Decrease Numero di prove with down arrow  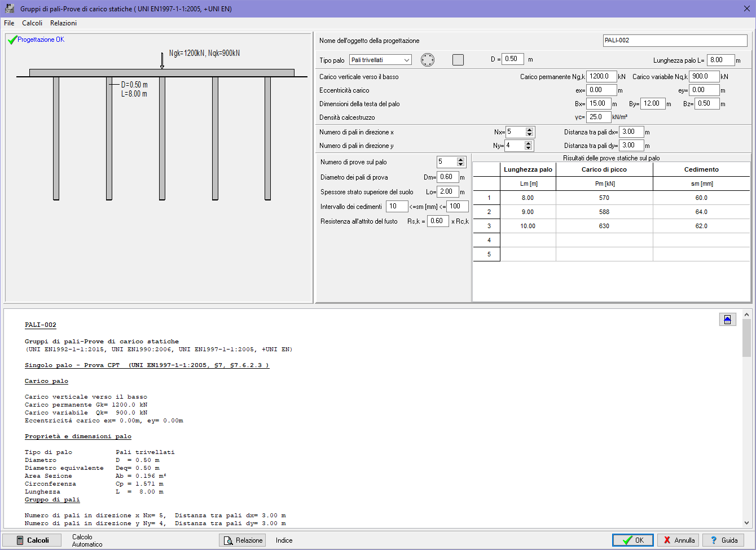(461, 165)
